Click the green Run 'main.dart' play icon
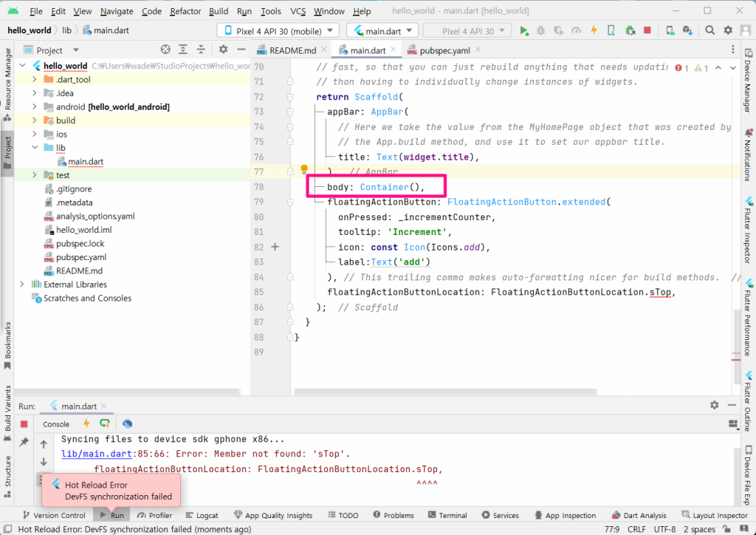 pyautogui.click(x=523, y=30)
